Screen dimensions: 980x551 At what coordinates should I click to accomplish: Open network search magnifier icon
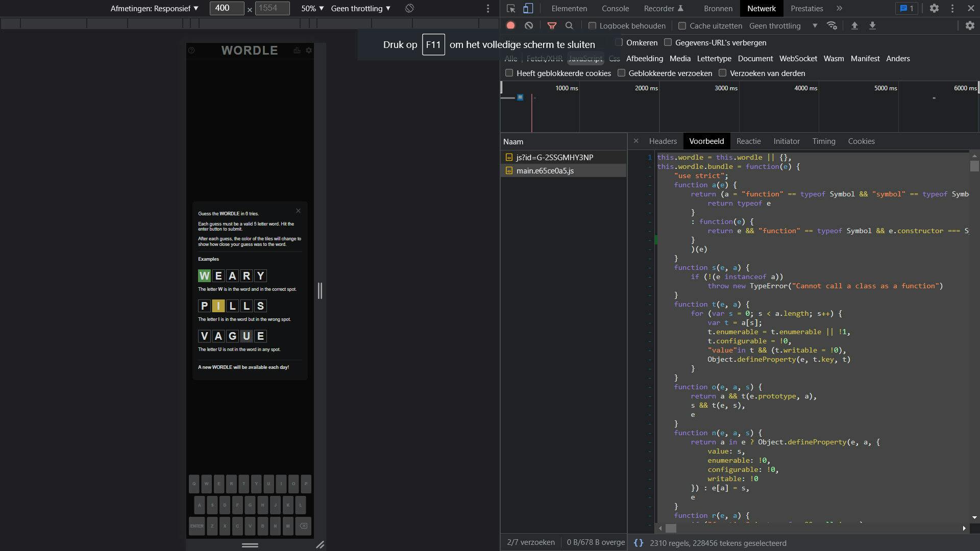click(x=569, y=26)
